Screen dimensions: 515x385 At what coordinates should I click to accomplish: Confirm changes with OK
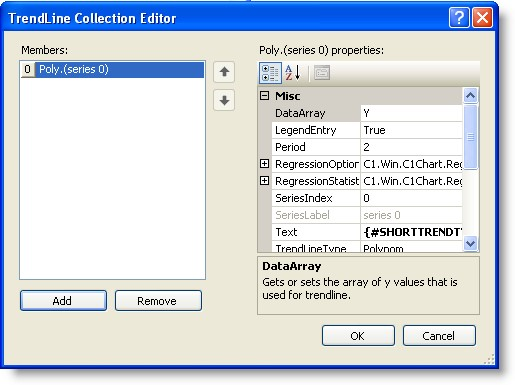(x=358, y=336)
